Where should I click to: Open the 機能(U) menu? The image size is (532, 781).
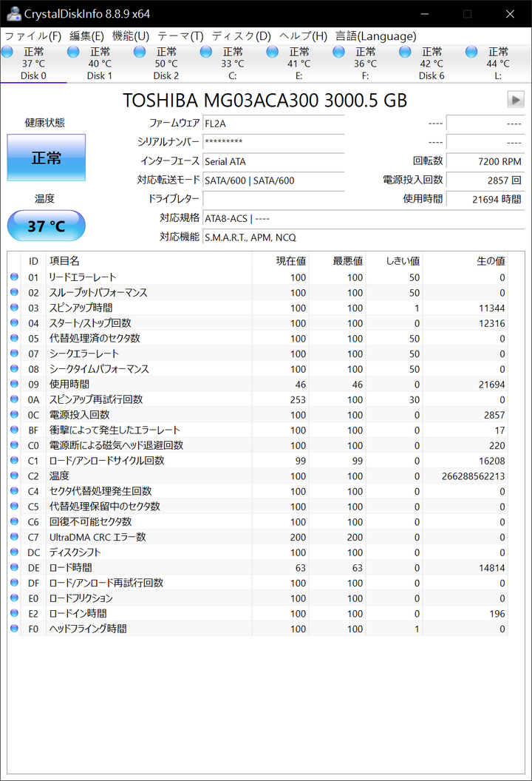click(x=130, y=35)
